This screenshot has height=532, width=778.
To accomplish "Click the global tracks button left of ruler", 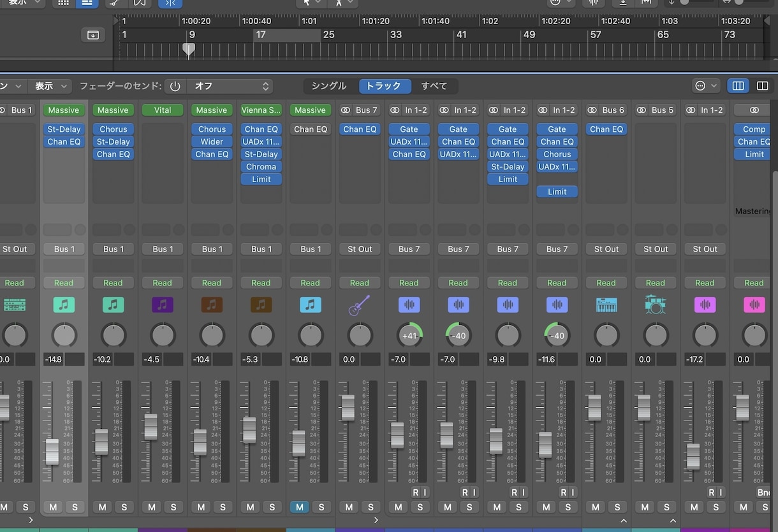I will tap(93, 34).
